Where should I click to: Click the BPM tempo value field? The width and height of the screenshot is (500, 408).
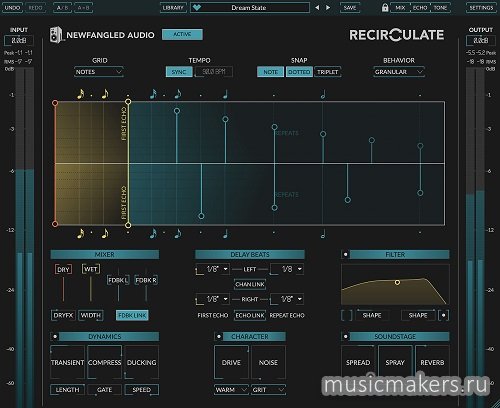(x=214, y=72)
